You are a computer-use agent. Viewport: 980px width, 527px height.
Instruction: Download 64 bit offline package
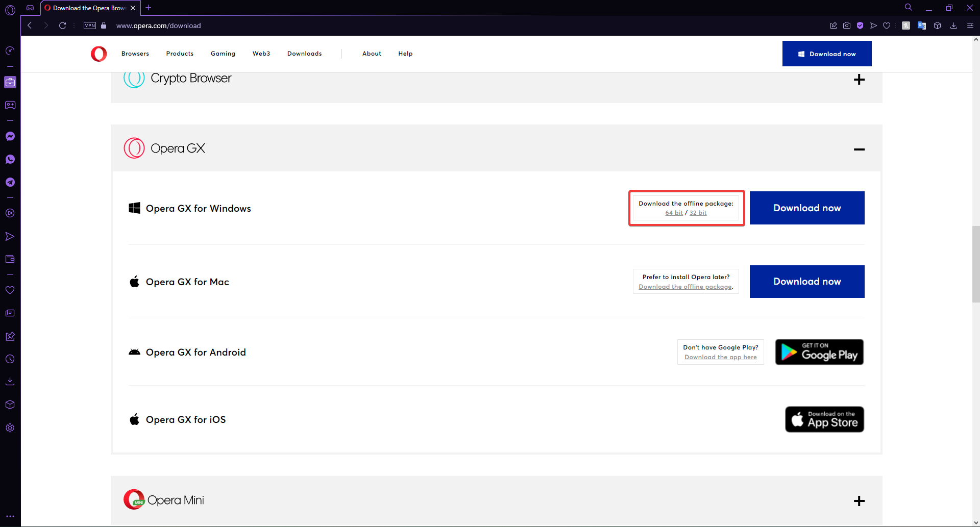tap(674, 213)
